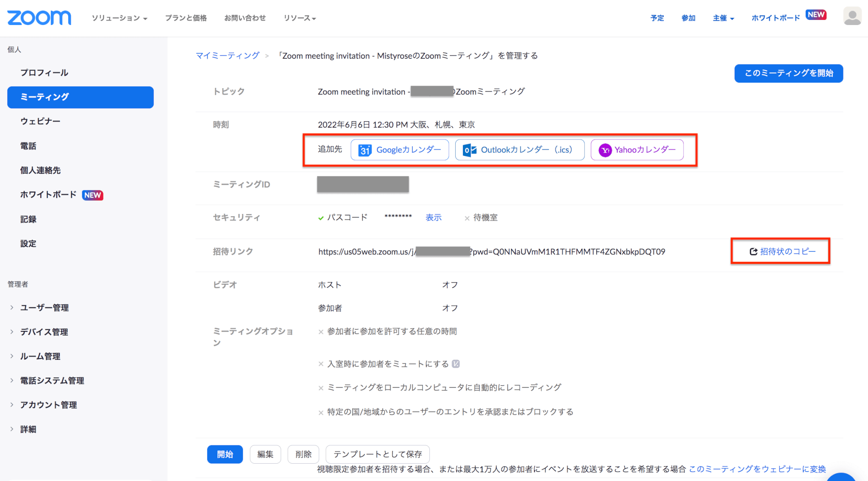This screenshot has width=868, height=481.
Task: Select the ミーティング tab in the sidebar
Action: pyautogui.click(x=45, y=97)
